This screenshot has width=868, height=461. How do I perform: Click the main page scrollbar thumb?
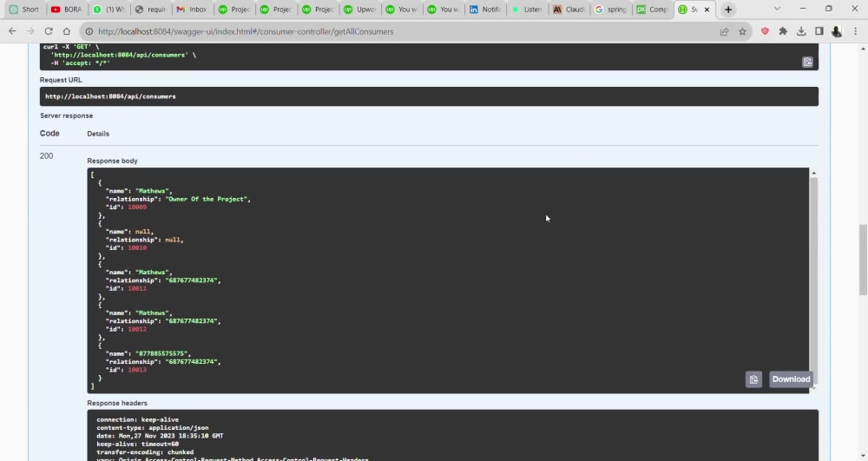pos(863,260)
